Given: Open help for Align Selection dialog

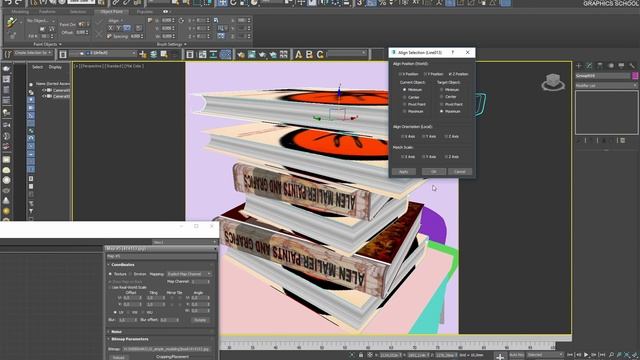Looking at the screenshot, I should point(453,53).
